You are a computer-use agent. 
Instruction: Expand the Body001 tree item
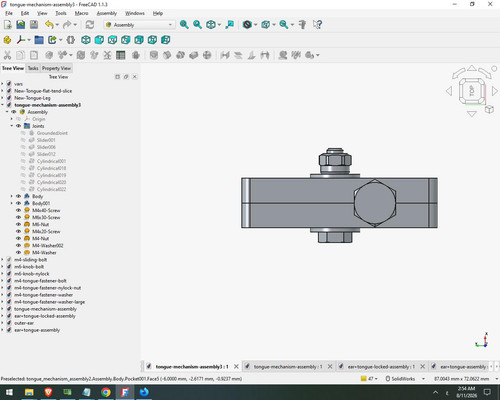(x=12, y=203)
